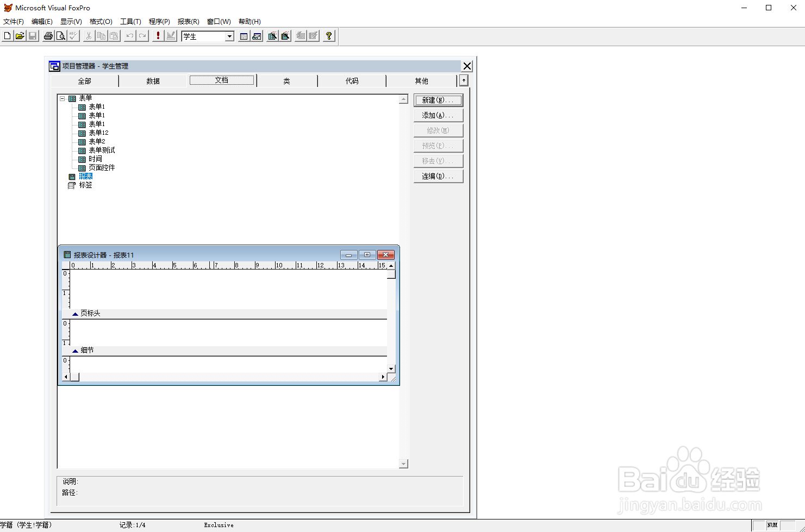Click the Open file folder icon
The image size is (805, 532).
point(20,36)
